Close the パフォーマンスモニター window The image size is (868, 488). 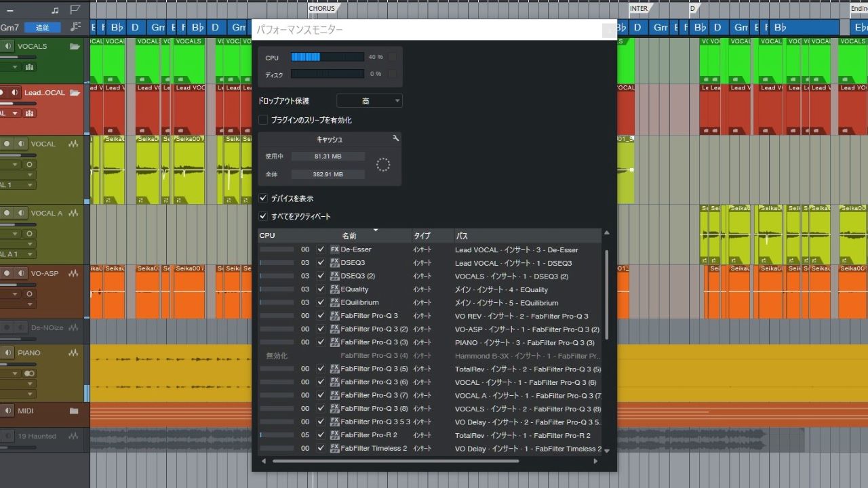610,30
